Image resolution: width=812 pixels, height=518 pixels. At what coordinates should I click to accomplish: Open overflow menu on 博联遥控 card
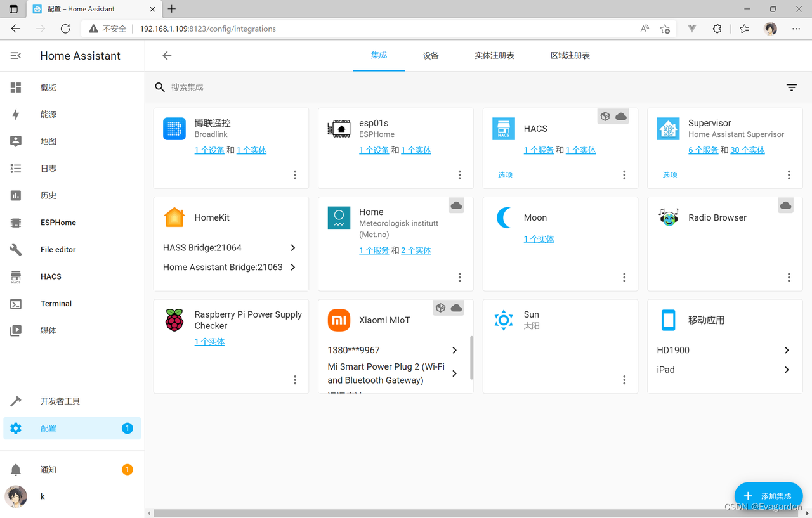click(295, 175)
